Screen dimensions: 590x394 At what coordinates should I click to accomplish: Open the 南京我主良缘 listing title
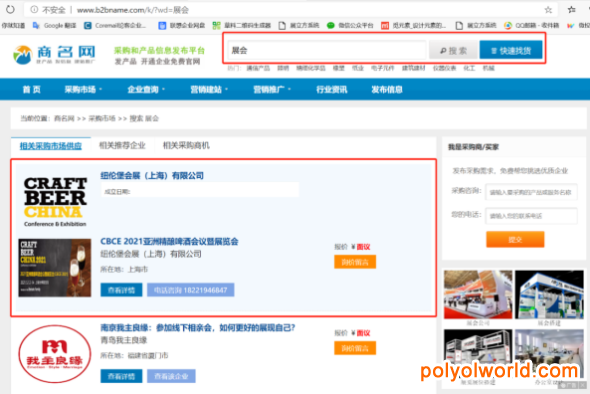198,328
